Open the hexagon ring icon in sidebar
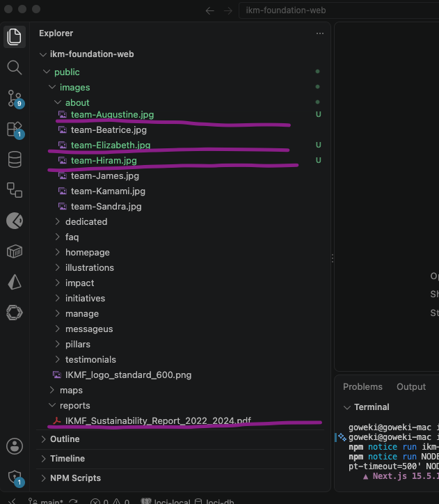Viewport: 439px width, 504px height. click(x=15, y=313)
